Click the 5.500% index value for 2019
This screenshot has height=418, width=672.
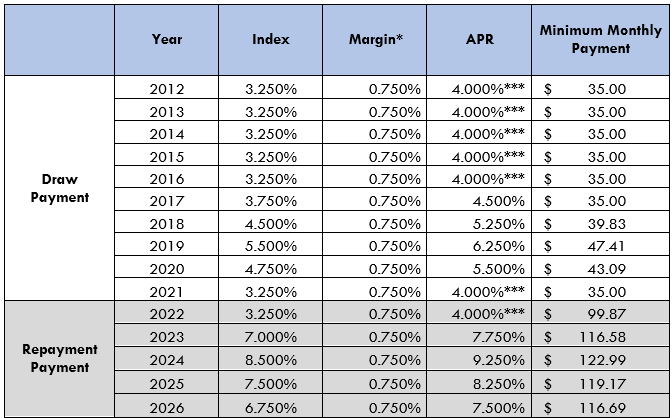[x=271, y=244]
